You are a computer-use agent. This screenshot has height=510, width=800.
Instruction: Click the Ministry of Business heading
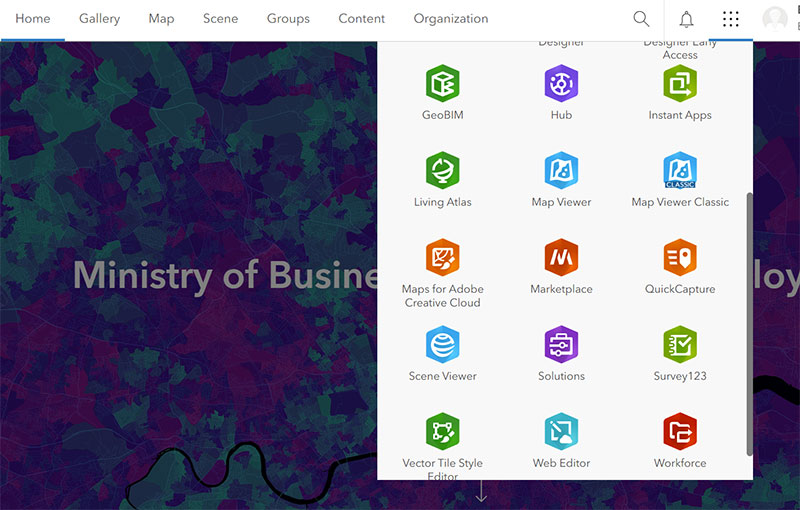point(226,275)
